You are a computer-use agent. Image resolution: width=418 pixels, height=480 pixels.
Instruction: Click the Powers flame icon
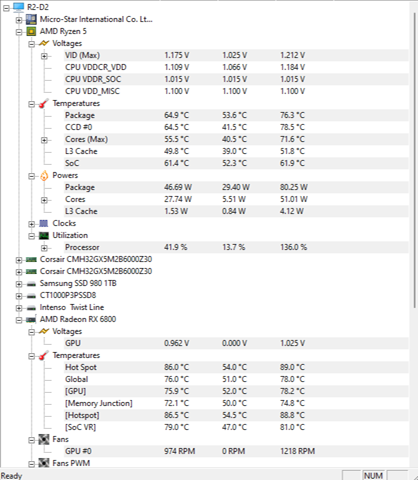[x=44, y=175]
